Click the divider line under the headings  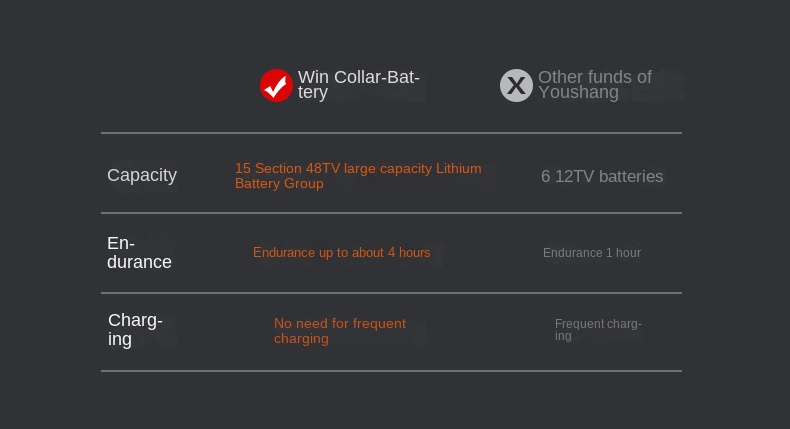point(391,133)
